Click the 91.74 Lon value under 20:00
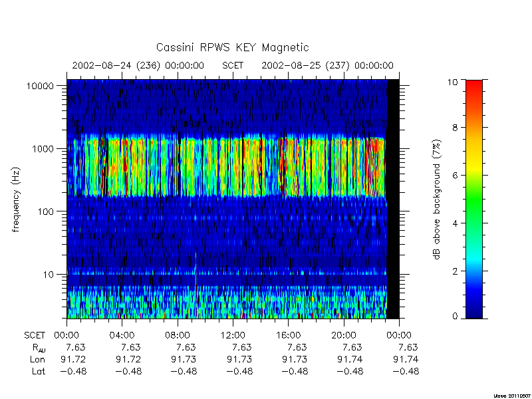 (350, 359)
